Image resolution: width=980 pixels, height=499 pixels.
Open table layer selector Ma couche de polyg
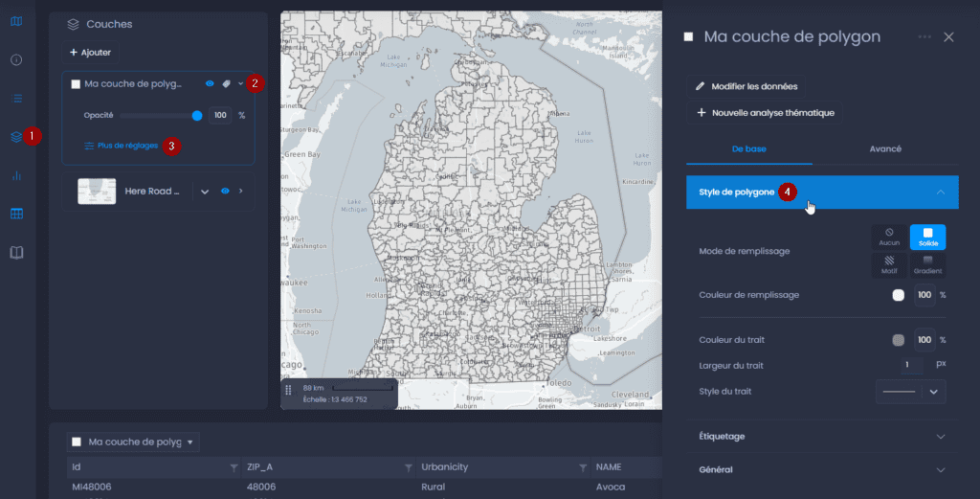tap(133, 442)
